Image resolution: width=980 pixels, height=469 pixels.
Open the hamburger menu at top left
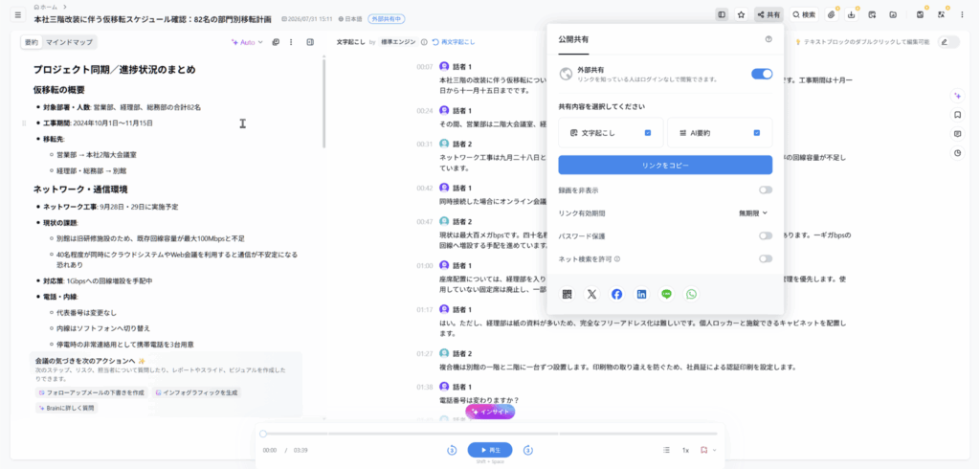point(17,14)
